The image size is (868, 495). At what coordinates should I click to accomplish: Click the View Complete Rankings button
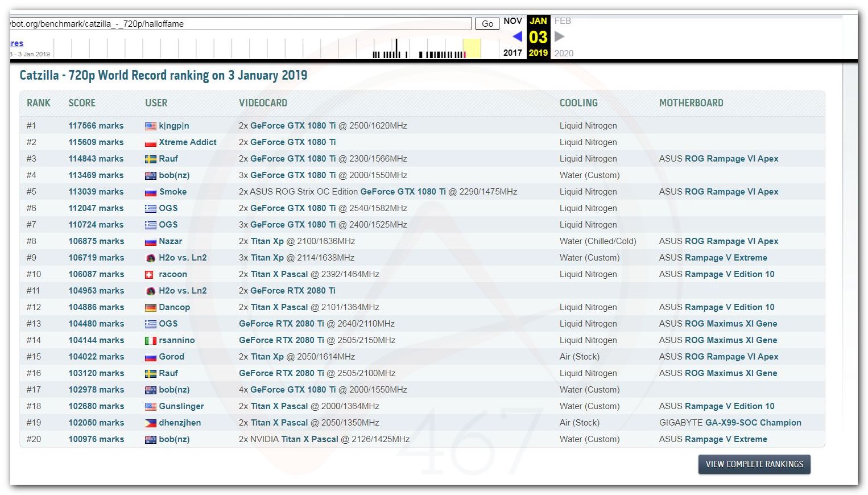(x=754, y=464)
